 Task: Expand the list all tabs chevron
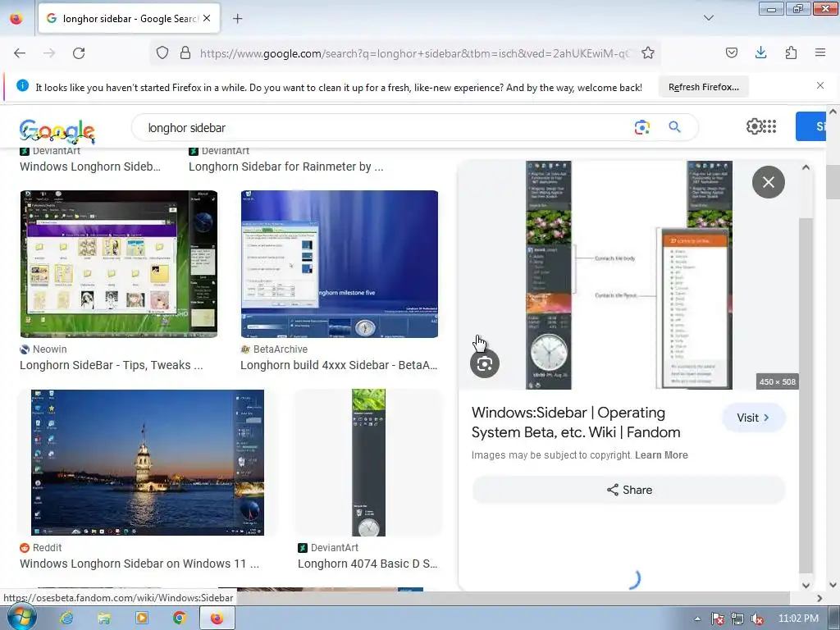[708, 18]
